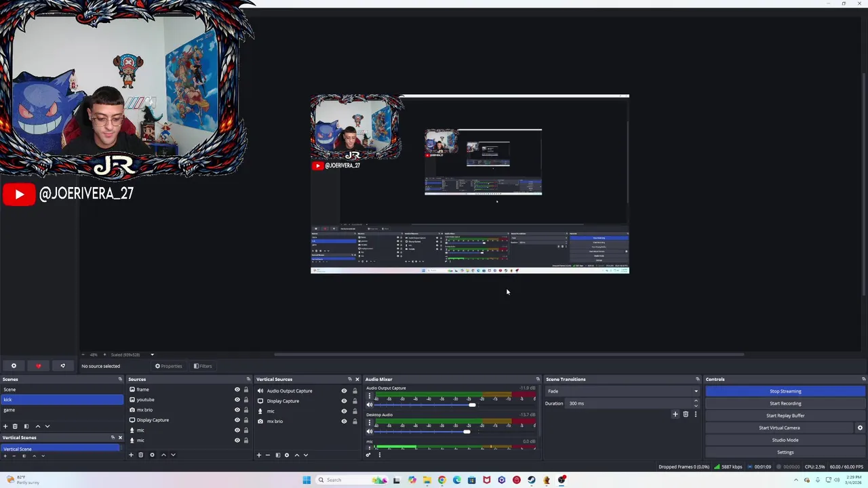Delete the selected scene with the trash icon
The height and width of the screenshot is (488, 868).
(x=15, y=426)
